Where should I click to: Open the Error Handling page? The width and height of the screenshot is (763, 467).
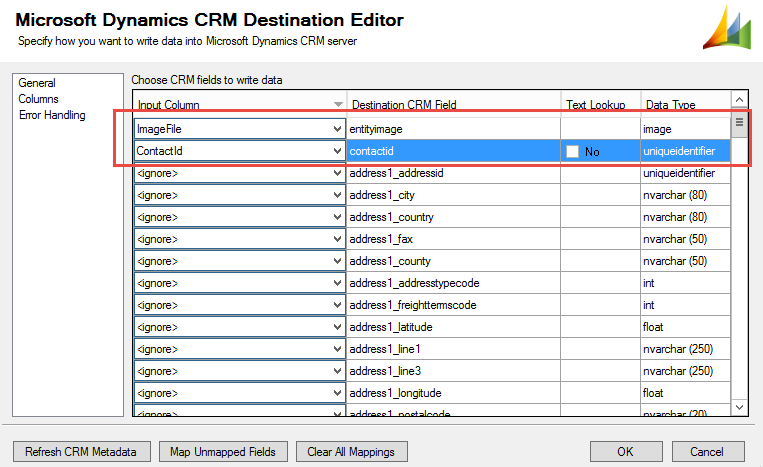click(x=52, y=115)
